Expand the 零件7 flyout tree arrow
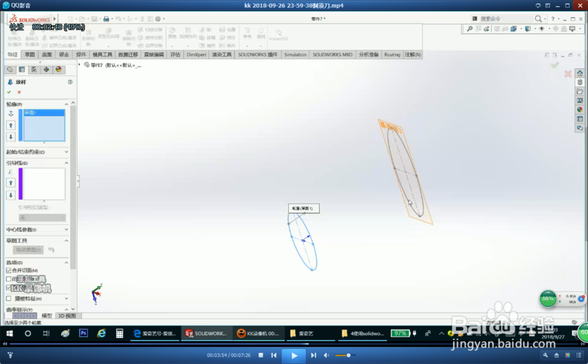This screenshot has height=364, width=588. (79, 65)
